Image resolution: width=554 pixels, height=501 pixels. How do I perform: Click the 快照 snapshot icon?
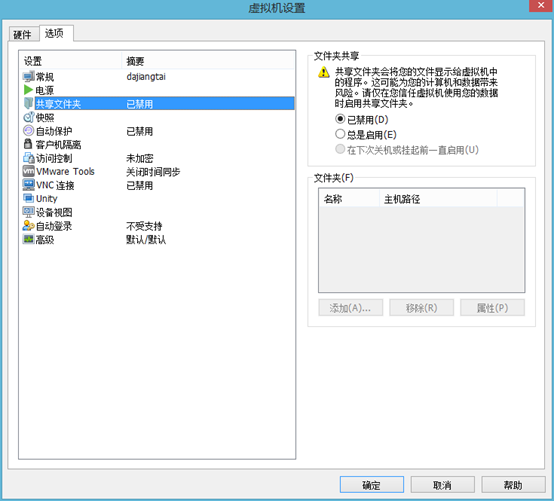point(28,117)
